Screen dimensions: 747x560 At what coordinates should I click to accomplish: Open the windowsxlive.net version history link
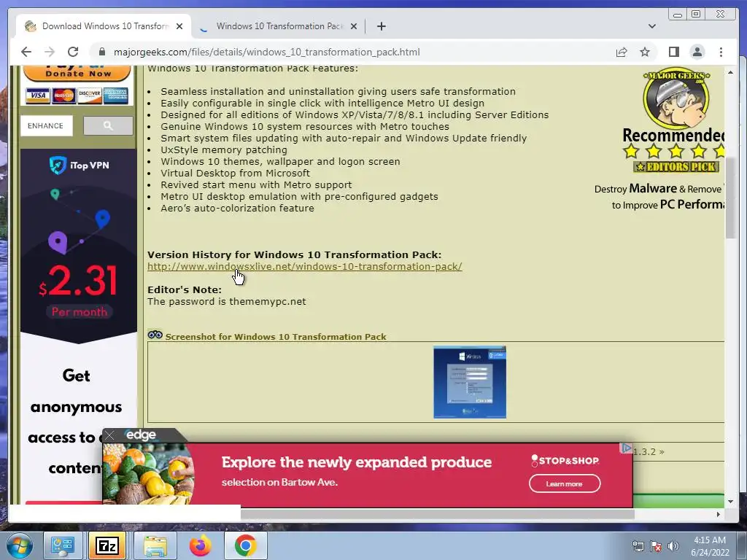[x=304, y=267]
